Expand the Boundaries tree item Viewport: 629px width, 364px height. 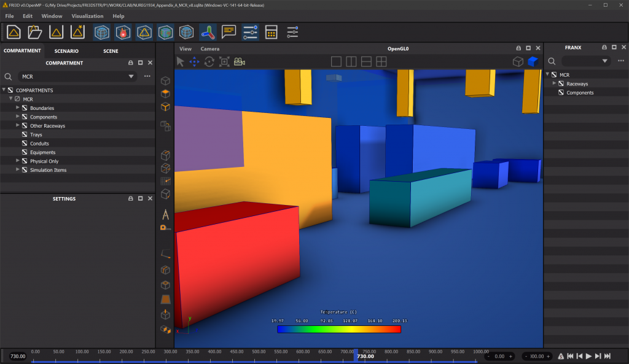click(x=18, y=107)
